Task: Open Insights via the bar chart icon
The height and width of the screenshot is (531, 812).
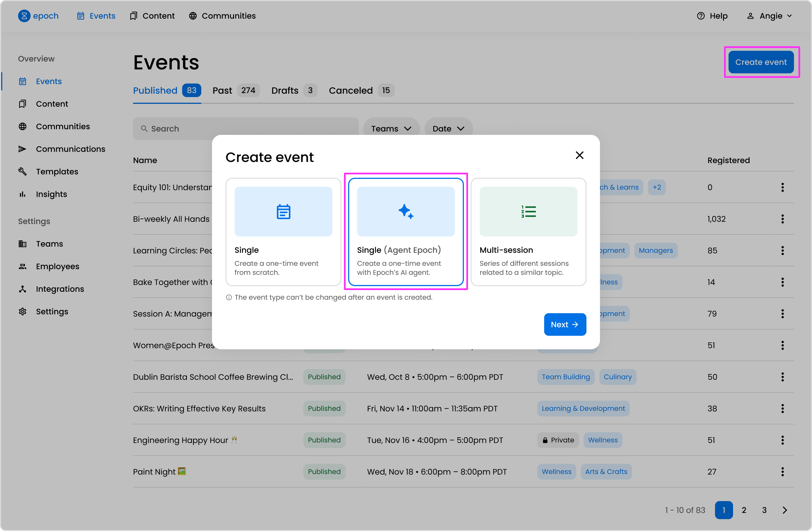Action: point(23,194)
